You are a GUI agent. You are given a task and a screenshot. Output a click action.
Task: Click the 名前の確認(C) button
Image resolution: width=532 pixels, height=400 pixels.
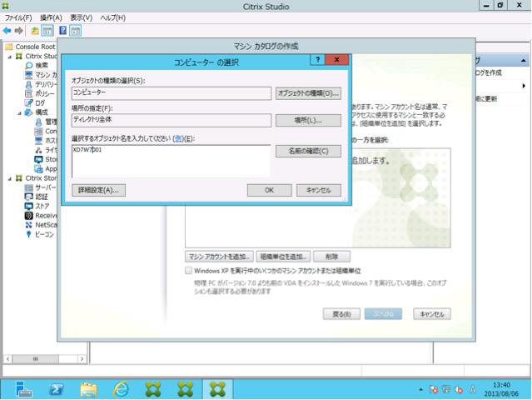click(x=308, y=151)
